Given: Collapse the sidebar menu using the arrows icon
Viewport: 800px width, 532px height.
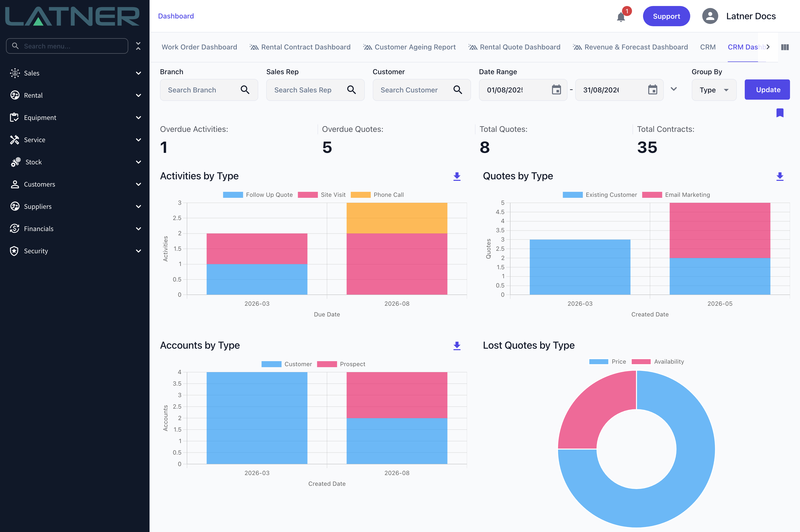Looking at the screenshot, I should tap(138, 46).
